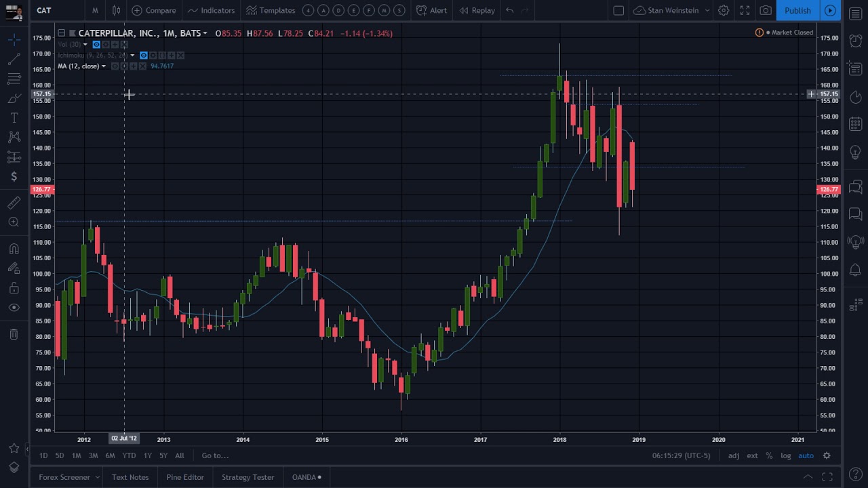
Task: Select the zoom in magnifier tool
Action: tap(14, 222)
